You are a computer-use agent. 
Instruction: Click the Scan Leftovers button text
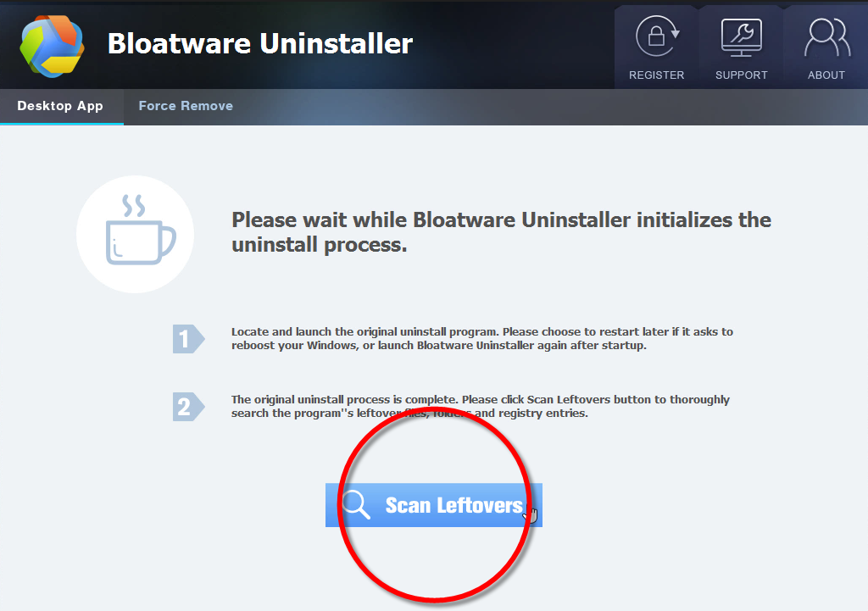point(454,505)
